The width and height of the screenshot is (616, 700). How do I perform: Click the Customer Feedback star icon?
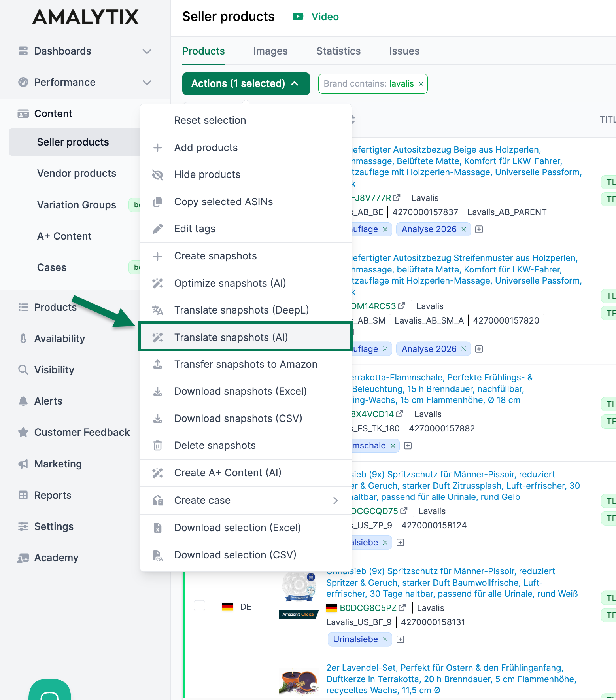pos(23,432)
